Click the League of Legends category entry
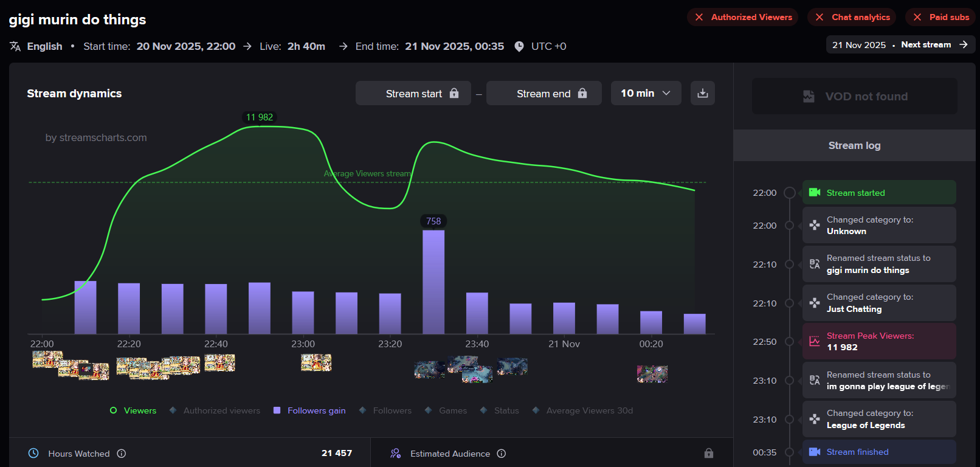The height and width of the screenshot is (467, 980). tap(879, 419)
